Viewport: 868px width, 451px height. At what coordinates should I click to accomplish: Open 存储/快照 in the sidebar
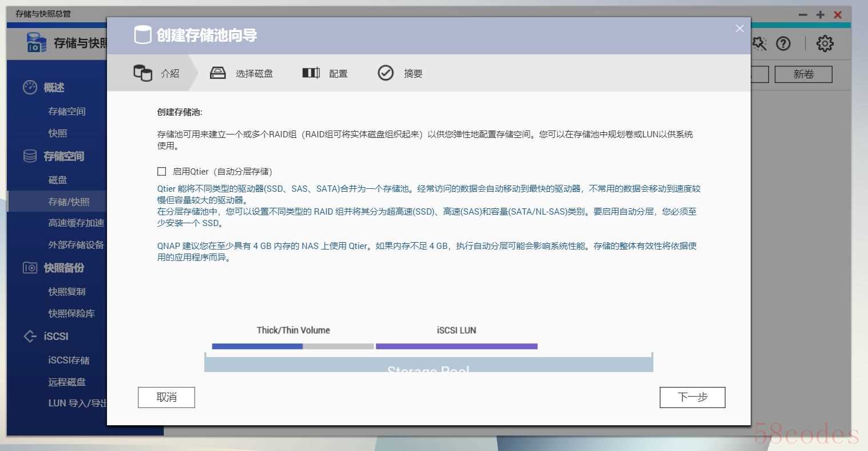(x=69, y=201)
